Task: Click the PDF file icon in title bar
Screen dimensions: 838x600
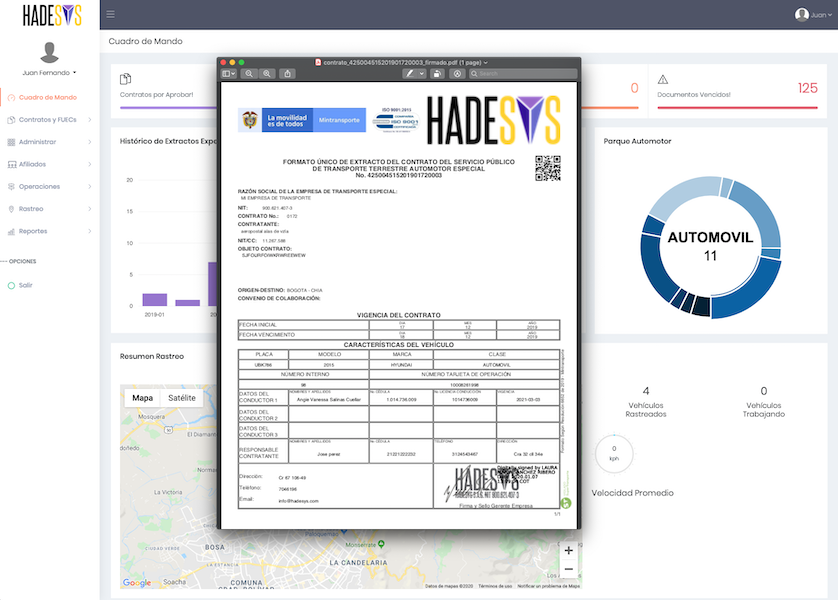Action: pos(318,62)
